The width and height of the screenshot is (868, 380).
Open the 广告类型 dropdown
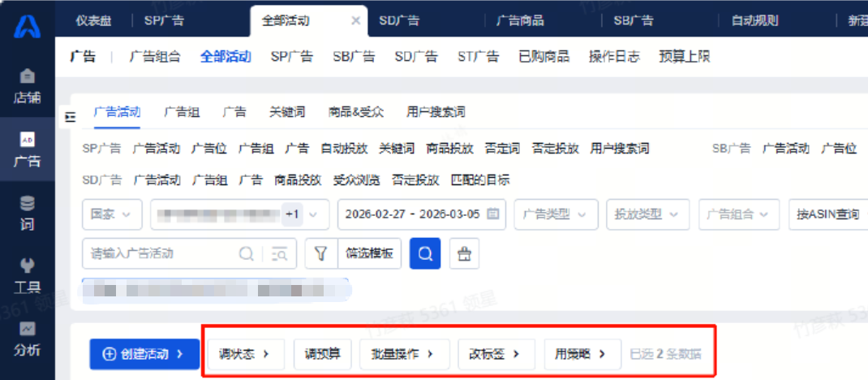[x=556, y=214]
